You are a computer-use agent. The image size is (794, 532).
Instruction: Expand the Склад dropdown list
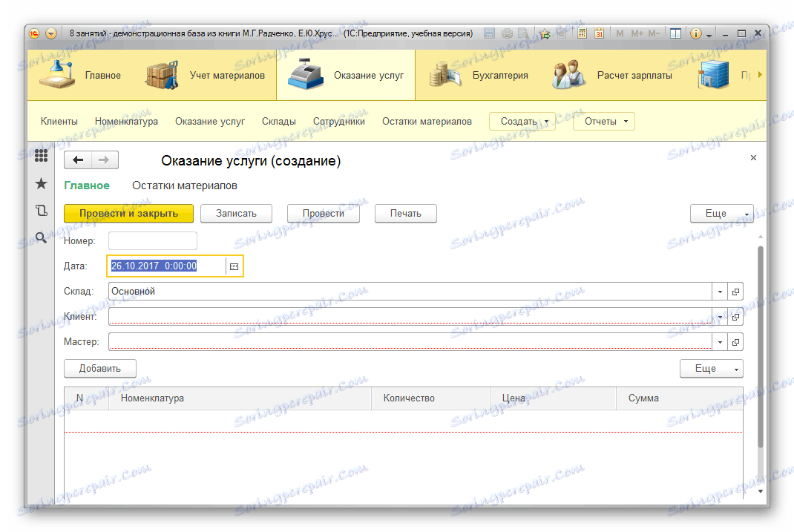[x=720, y=292]
